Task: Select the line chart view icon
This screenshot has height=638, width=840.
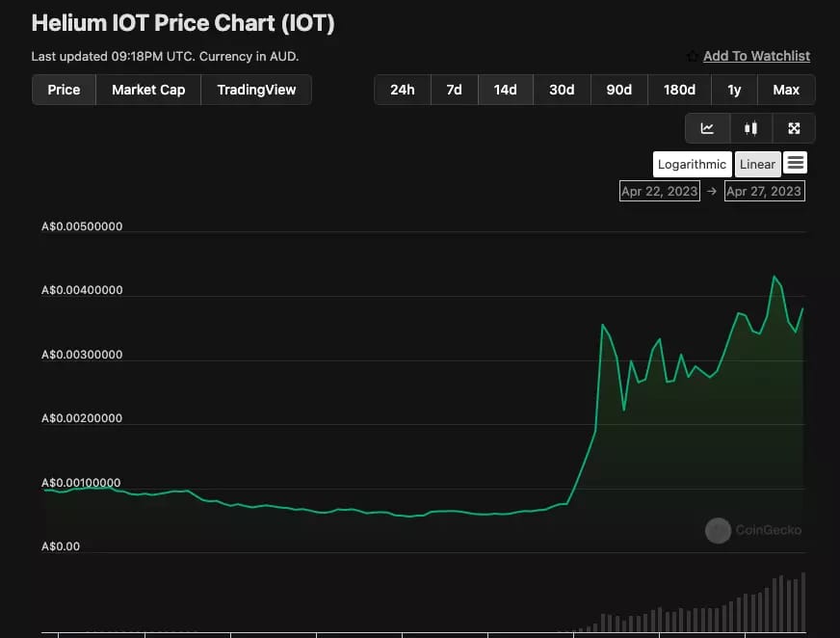Action: point(707,128)
